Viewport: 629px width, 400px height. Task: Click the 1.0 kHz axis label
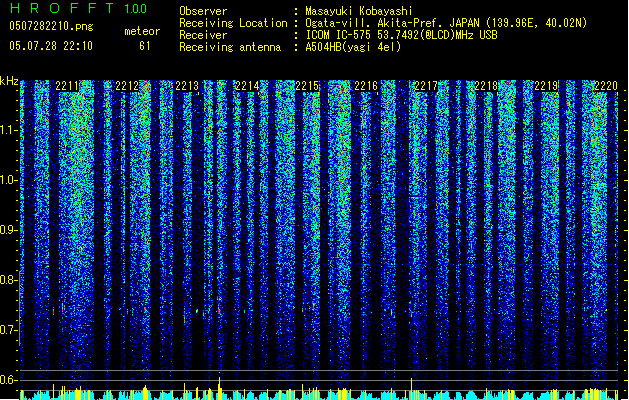click(9, 180)
